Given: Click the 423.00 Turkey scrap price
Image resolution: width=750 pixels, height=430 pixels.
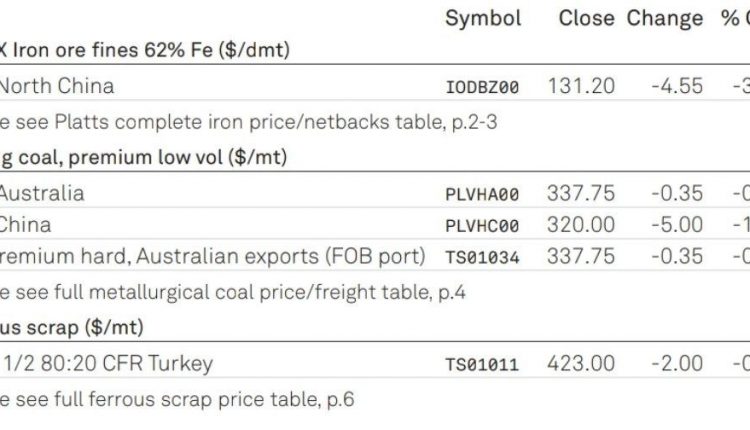Looking at the screenshot, I should pyautogui.click(x=581, y=363).
